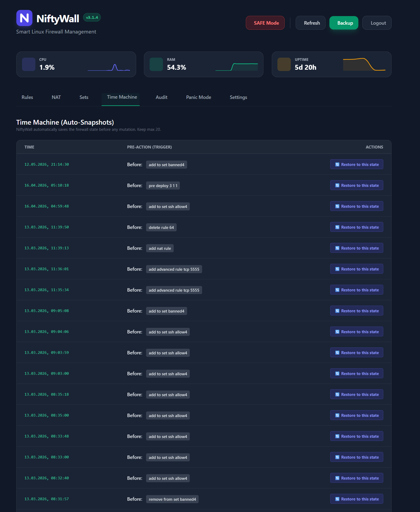This screenshot has width=420, height=512.
Task: Toggle SAFE Mode button
Action: coord(265,23)
